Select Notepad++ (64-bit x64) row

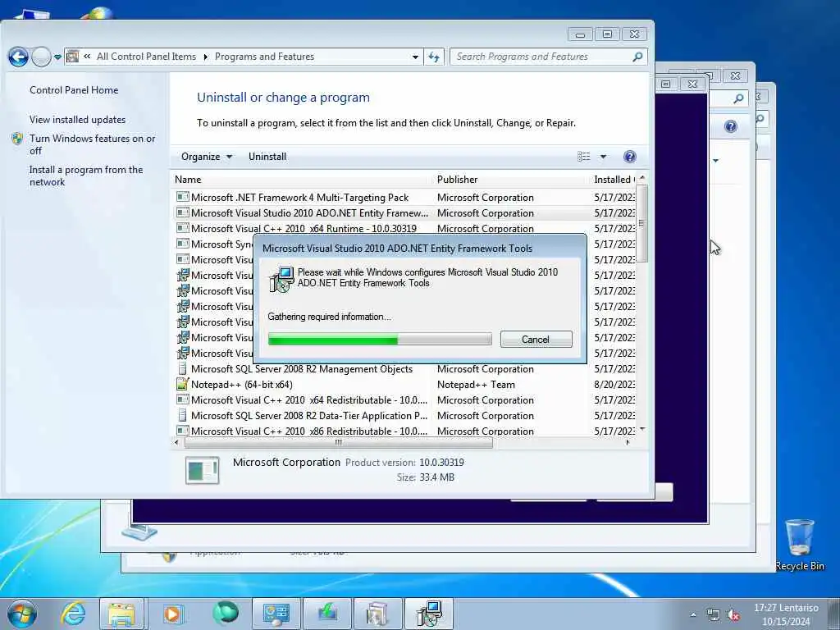(x=404, y=384)
